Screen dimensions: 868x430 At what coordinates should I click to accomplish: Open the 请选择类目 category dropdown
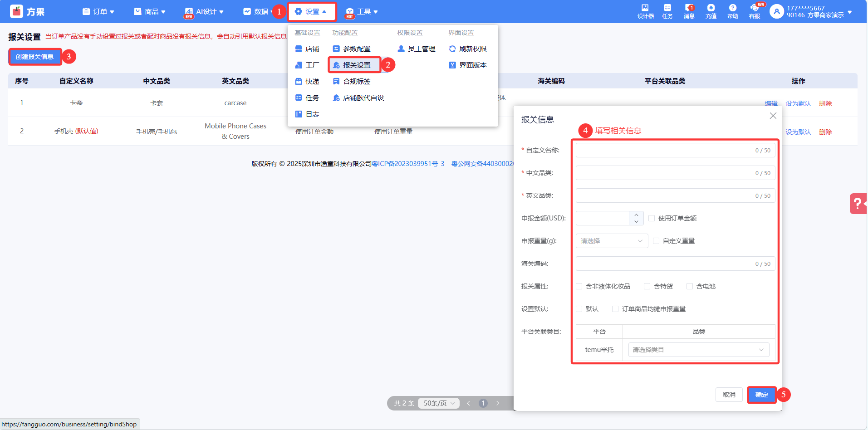(x=698, y=350)
